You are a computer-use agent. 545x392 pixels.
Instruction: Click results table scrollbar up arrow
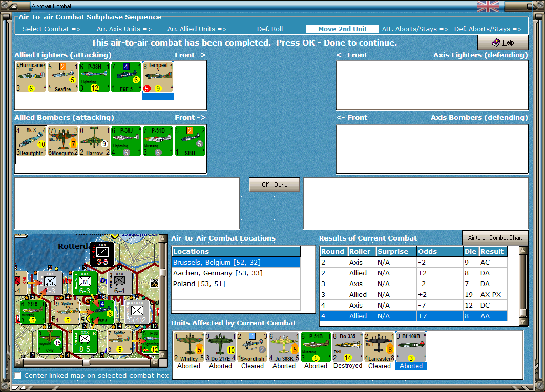pos(523,250)
